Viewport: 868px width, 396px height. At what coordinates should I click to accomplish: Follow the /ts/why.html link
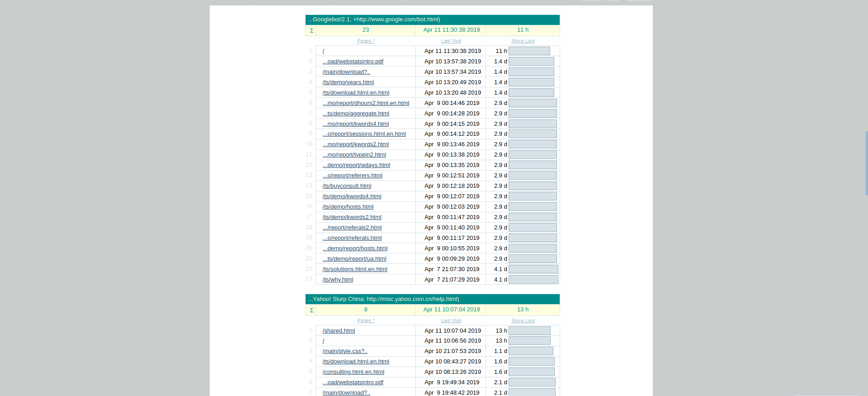(x=338, y=280)
